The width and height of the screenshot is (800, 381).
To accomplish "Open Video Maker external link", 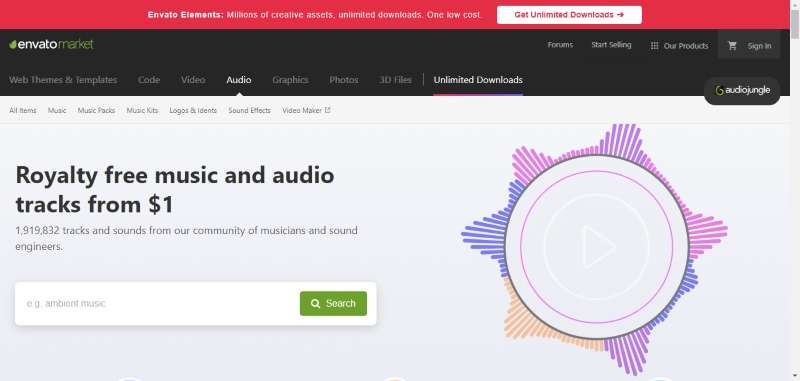I will pos(306,110).
